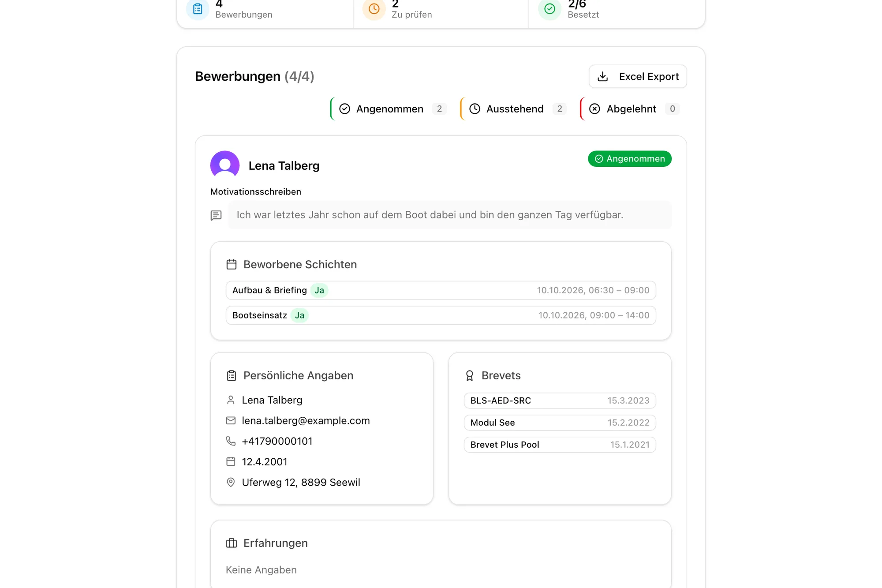Click the blue Bewerbungen clipboard stat icon

pyautogui.click(x=198, y=9)
